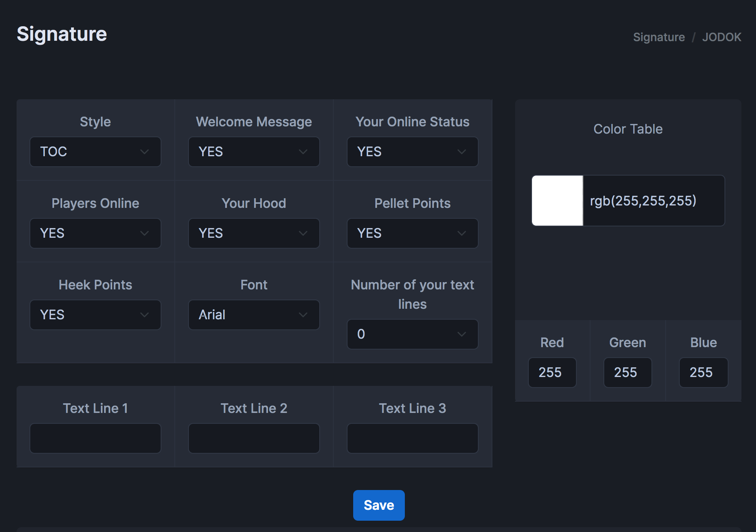Expand the Pellet Points dropdown
Screen dimensions: 756x532
(412, 233)
